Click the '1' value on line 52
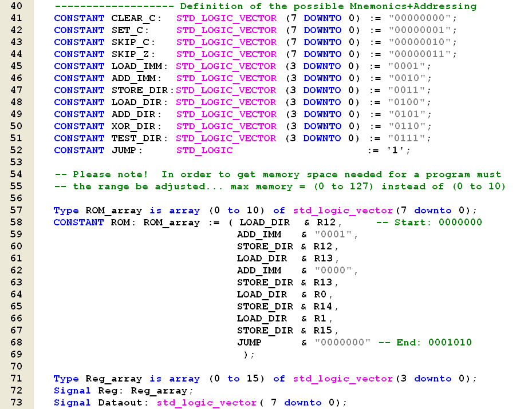The image size is (532, 409). 395,150
